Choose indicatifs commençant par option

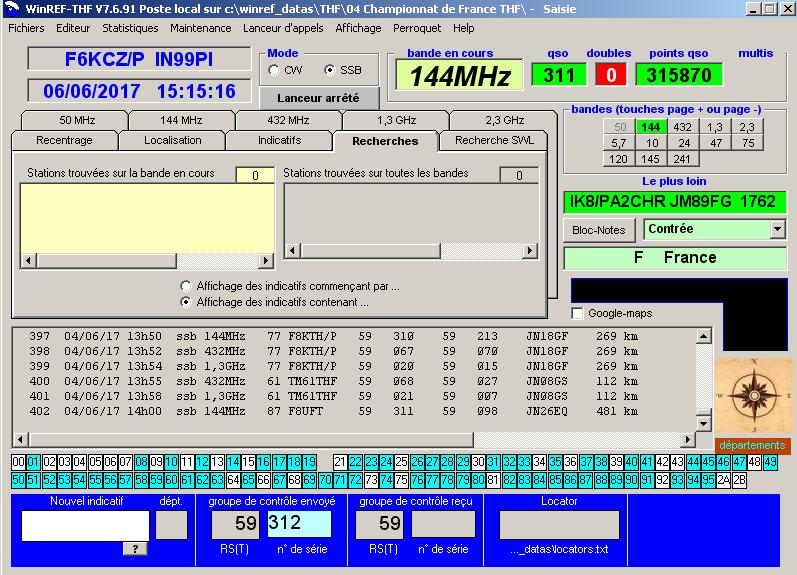pos(186,286)
